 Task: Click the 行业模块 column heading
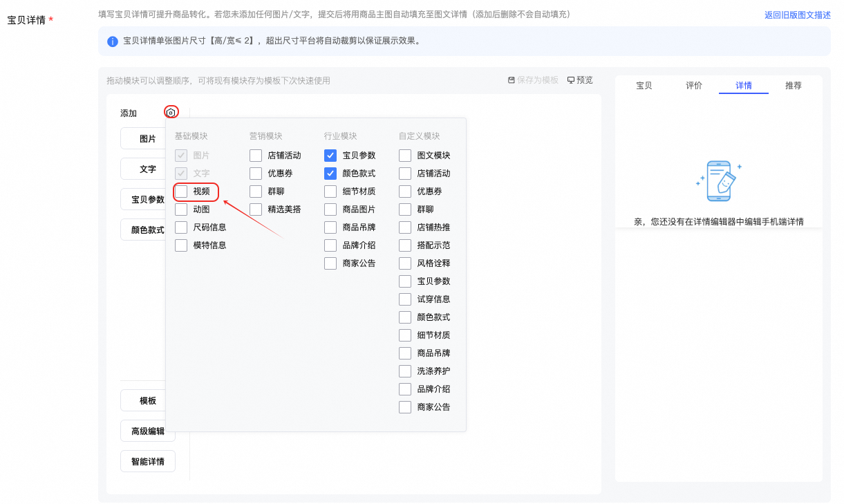pos(340,136)
